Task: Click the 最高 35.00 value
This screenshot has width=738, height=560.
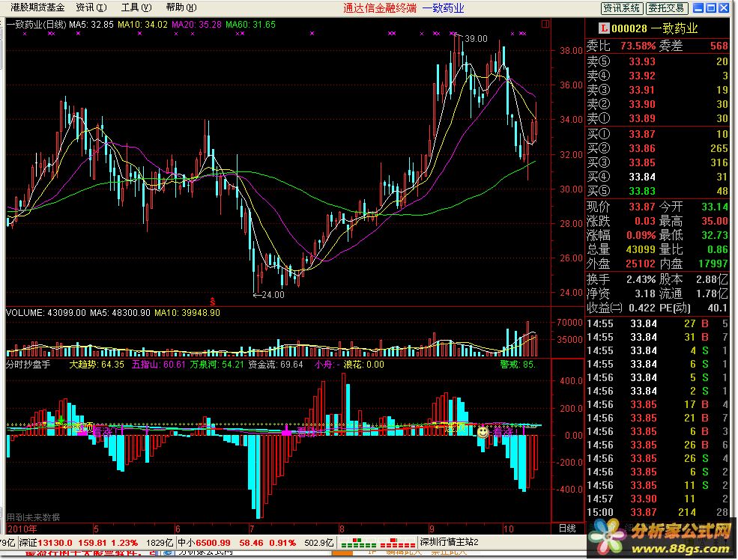Action: [x=715, y=221]
